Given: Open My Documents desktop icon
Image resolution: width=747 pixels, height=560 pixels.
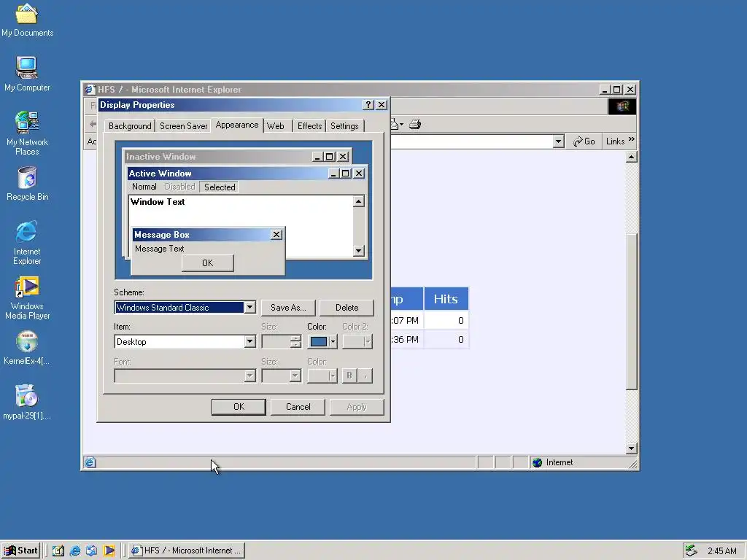Looking at the screenshot, I should click(27, 20).
